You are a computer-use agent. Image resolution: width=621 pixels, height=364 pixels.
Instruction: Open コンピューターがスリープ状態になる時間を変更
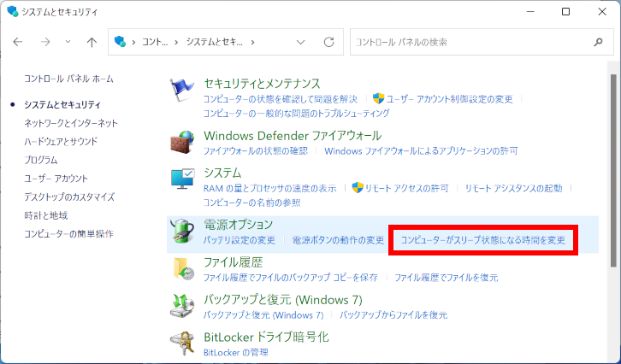point(482,240)
